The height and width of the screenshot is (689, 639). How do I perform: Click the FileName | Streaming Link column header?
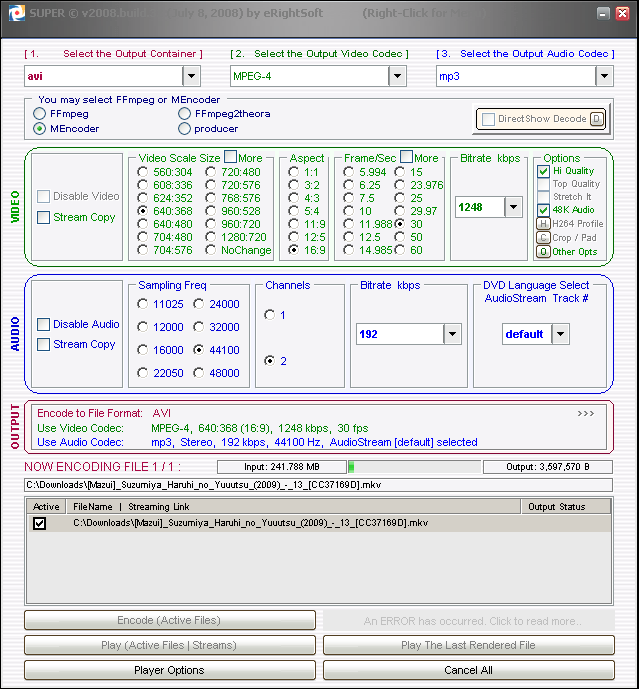[293, 507]
